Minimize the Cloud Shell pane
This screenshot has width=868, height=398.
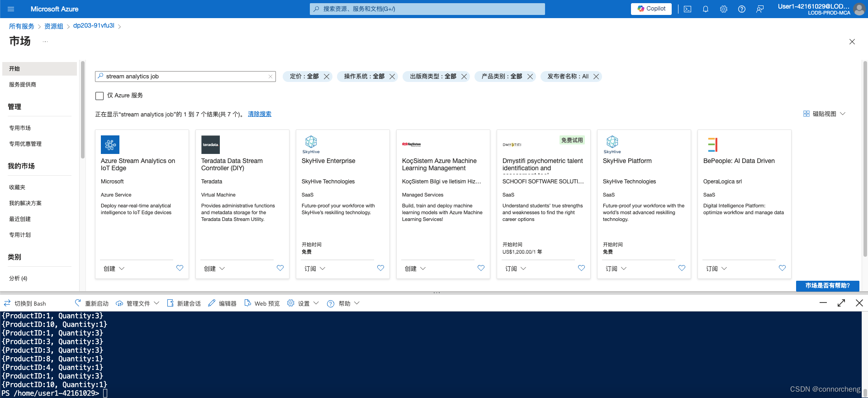(x=823, y=303)
